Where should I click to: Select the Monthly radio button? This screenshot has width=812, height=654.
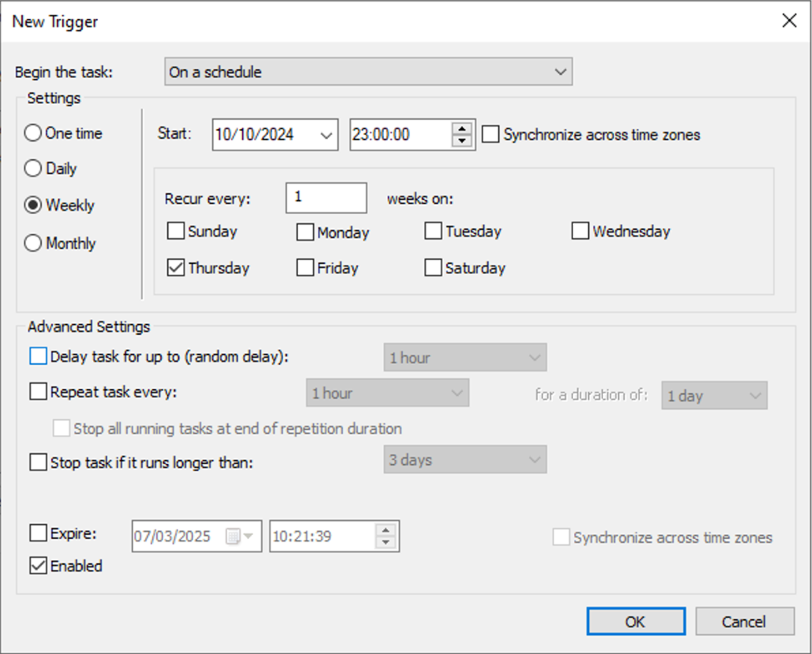point(33,243)
